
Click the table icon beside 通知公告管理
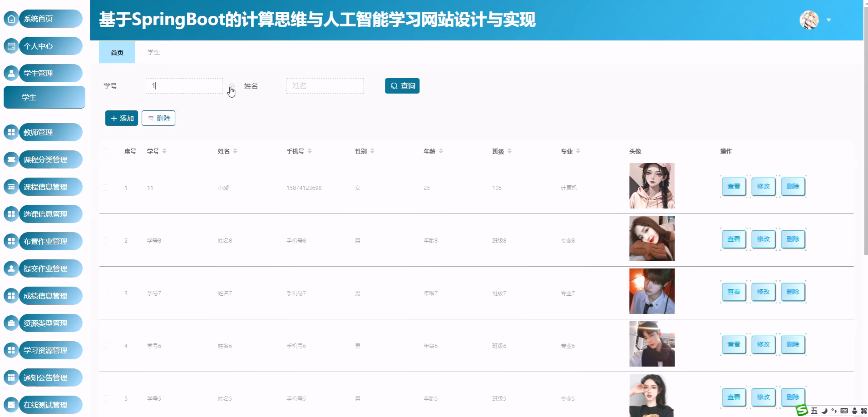[11, 377]
